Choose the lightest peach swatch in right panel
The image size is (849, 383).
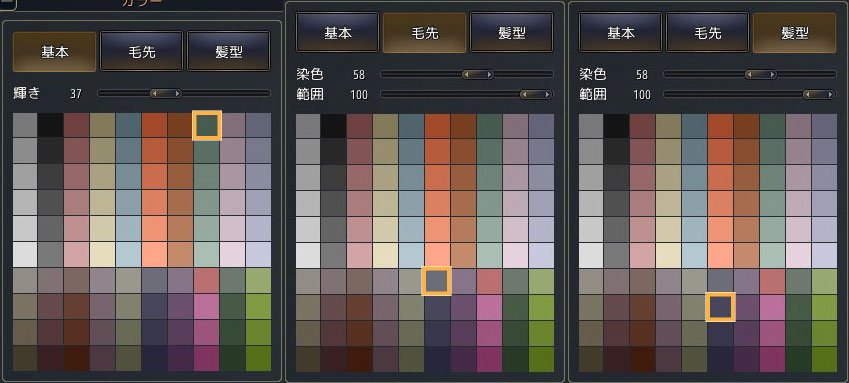[720, 255]
